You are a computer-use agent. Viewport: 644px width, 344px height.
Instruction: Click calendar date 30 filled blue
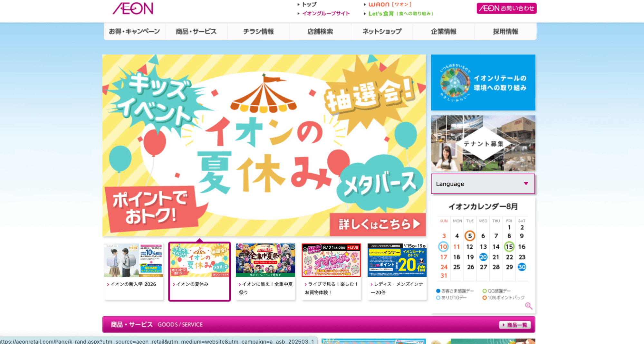tap(522, 267)
